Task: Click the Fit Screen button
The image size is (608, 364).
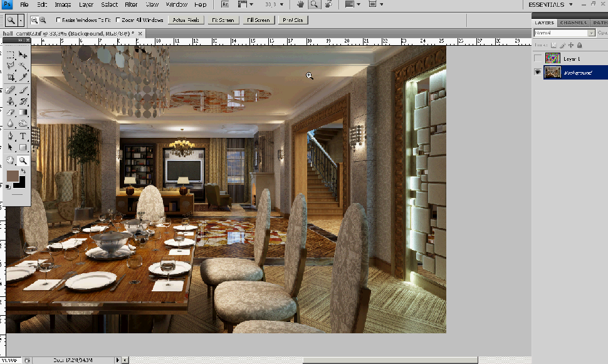Action: click(x=223, y=20)
